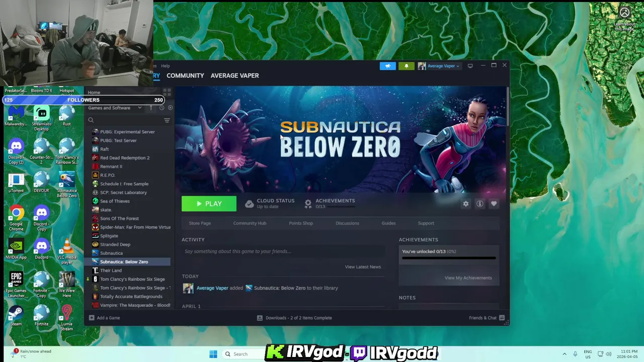The width and height of the screenshot is (644, 362).
Task: Show only ready-to-play games icon
Action: [170, 108]
